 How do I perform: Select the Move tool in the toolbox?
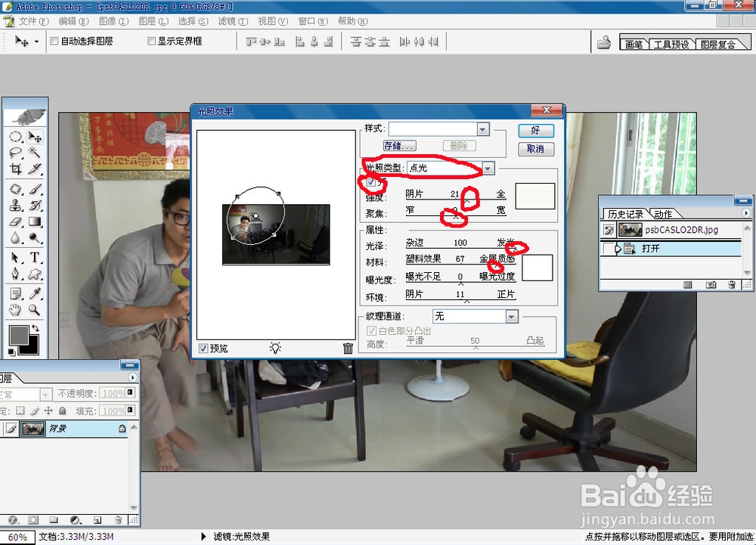[x=35, y=138]
